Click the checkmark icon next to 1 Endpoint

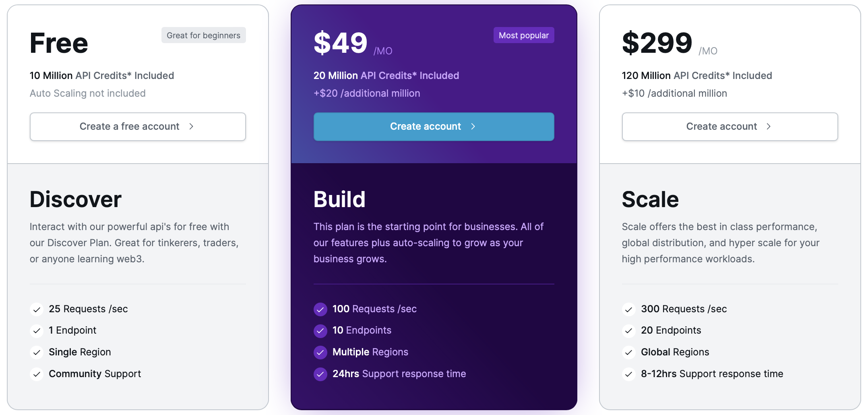[37, 331]
